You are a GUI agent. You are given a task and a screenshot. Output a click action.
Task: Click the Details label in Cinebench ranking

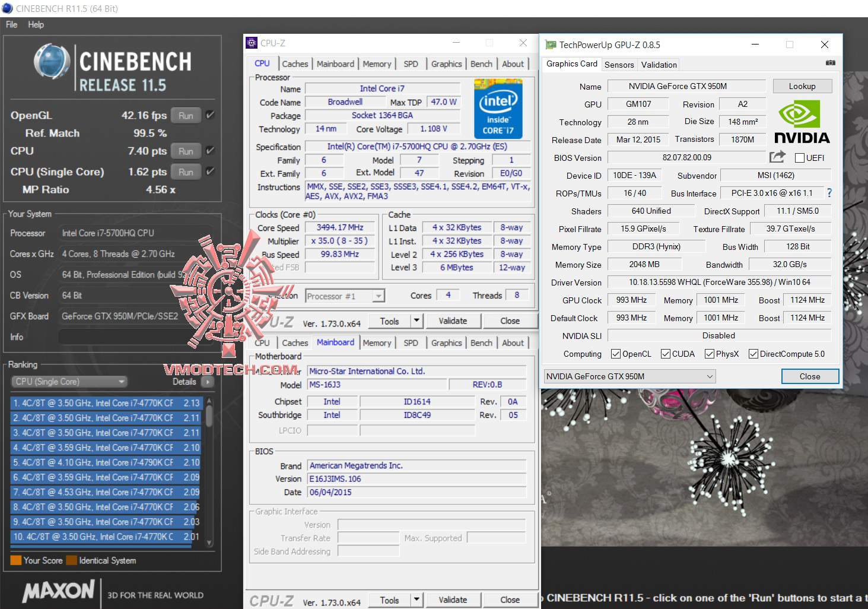tap(184, 382)
